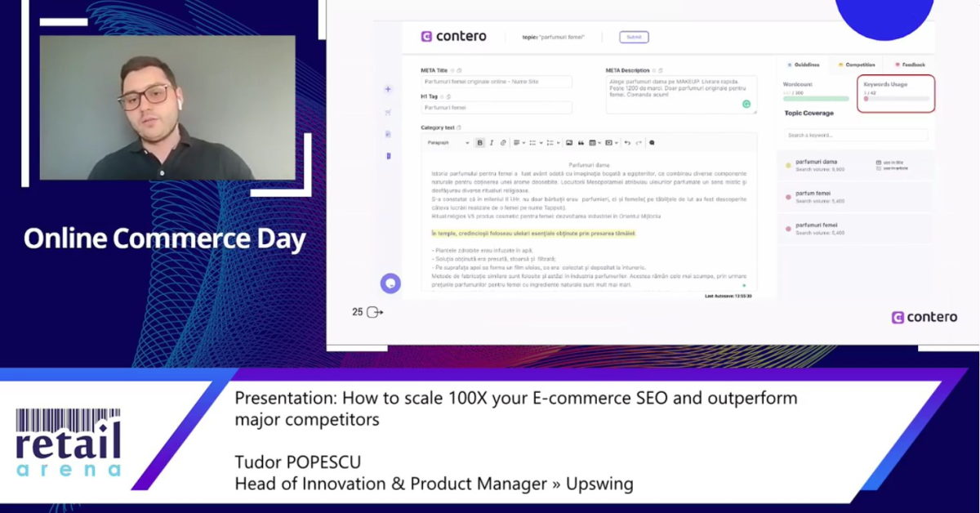Copy META Description using its copy icon

(660, 70)
